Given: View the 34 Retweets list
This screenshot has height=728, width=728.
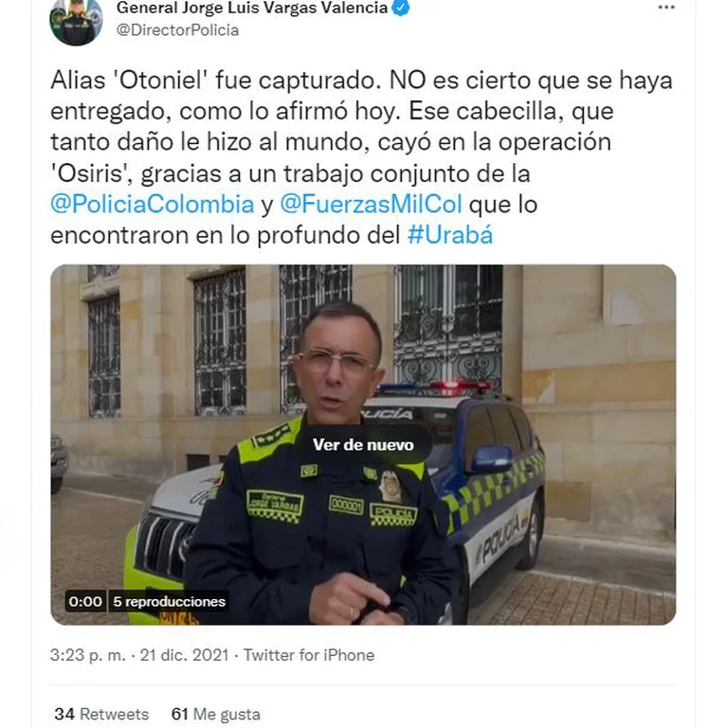Looking at the screenshot, I should pyautogui.click(x=101, y=714).
